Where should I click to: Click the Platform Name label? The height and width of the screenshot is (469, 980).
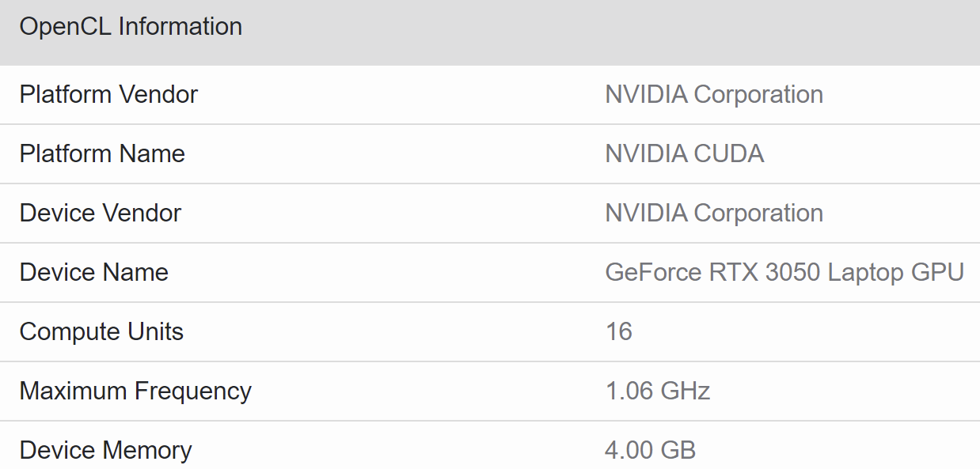102,153
